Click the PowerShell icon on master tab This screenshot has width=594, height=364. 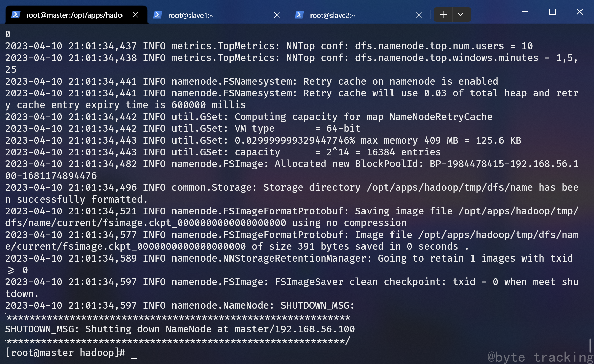coord(16,15)
